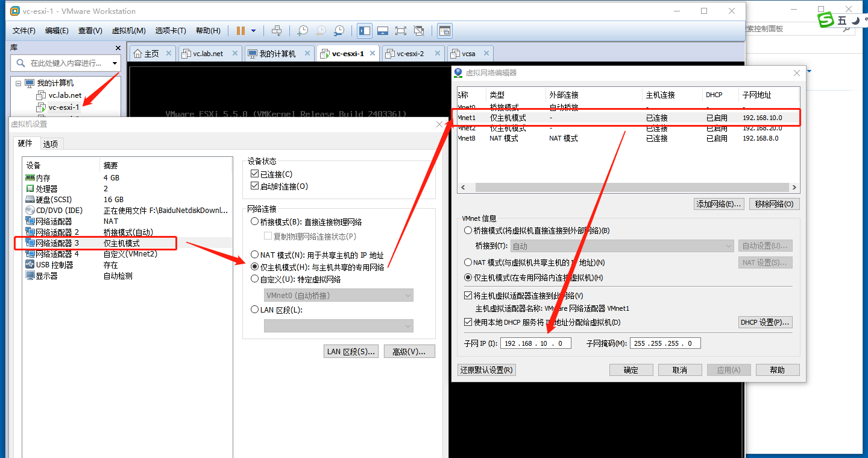Toggle the 启动时连接(O) checkbox
This screenshot has height=458, width=868.
pyautogui.click(x=254, y=186)
